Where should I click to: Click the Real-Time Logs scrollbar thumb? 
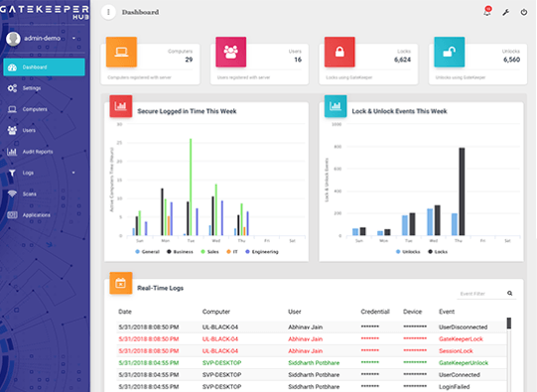pos(509,323)
